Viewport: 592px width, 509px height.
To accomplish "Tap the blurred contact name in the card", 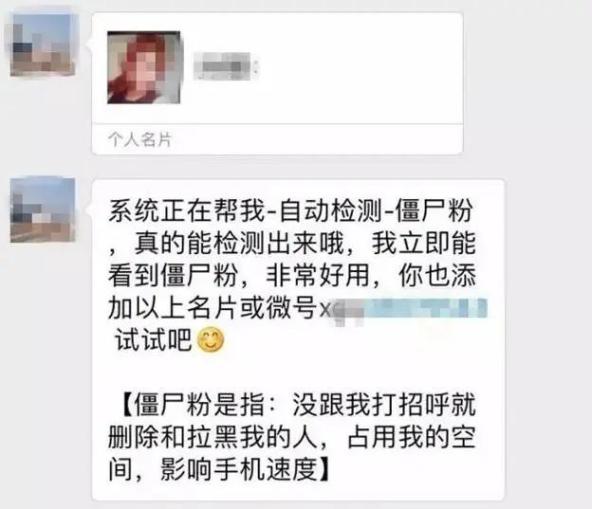I will [x=226, y=66].
